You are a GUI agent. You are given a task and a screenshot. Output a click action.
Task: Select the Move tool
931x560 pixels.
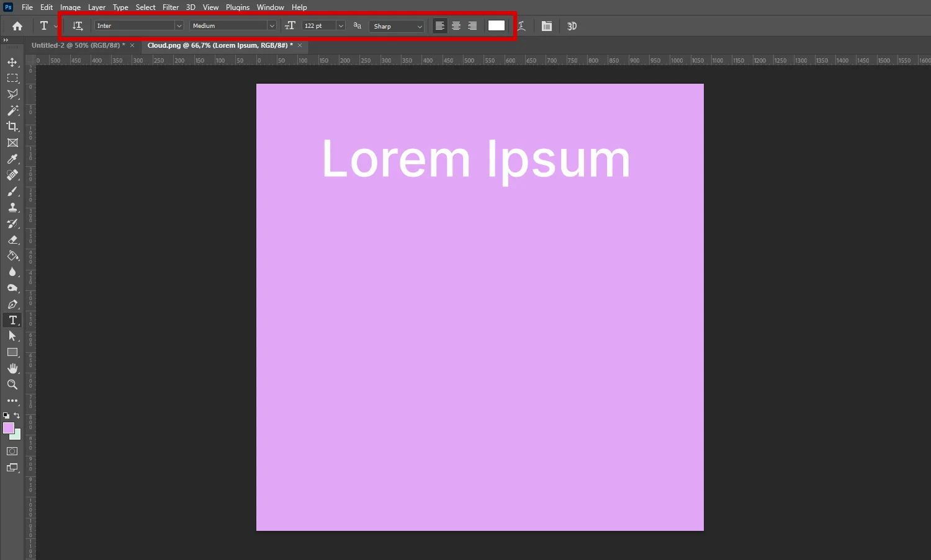coord(12,62)
